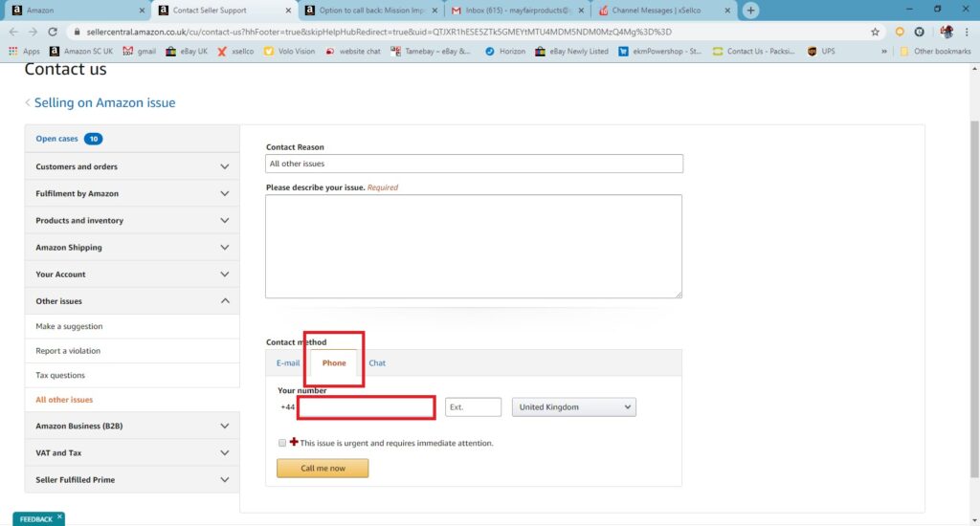Open the Horizon bookmark
Screen dimensions: 980x526
tap(505, 52)
